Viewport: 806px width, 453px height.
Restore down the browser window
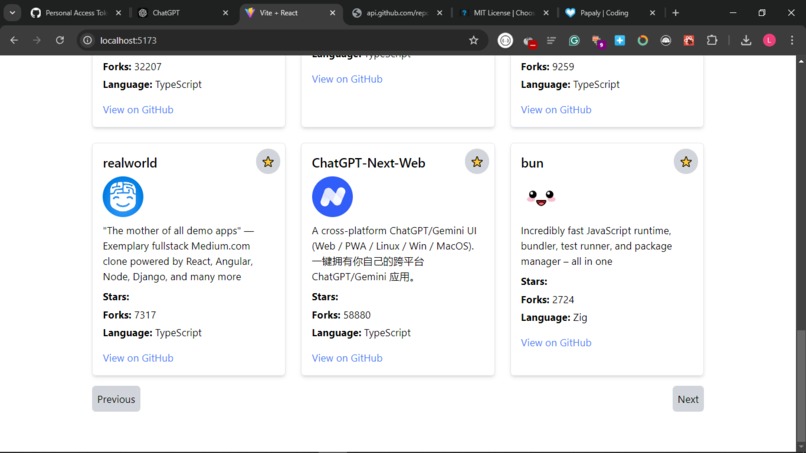[x=762, y=13]
